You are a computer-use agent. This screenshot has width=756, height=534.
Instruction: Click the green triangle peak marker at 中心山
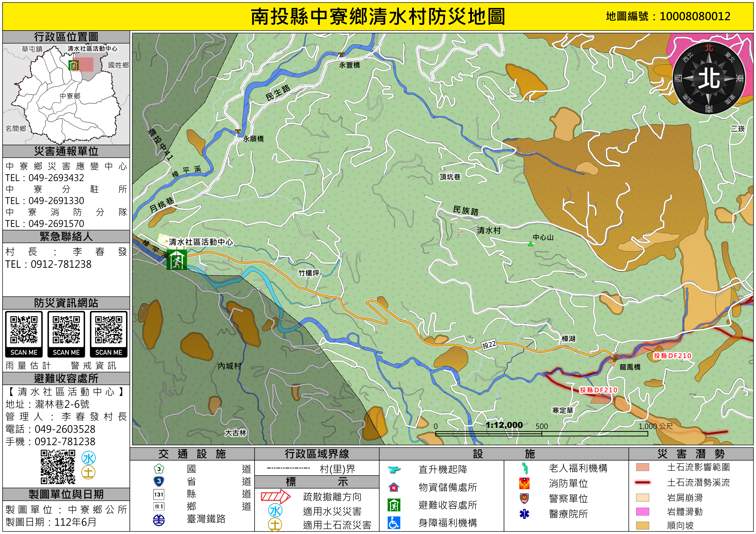tap(531, 244)
